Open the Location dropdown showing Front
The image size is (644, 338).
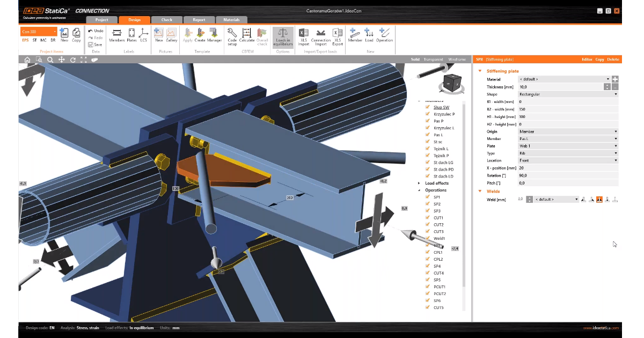[568, 160]
